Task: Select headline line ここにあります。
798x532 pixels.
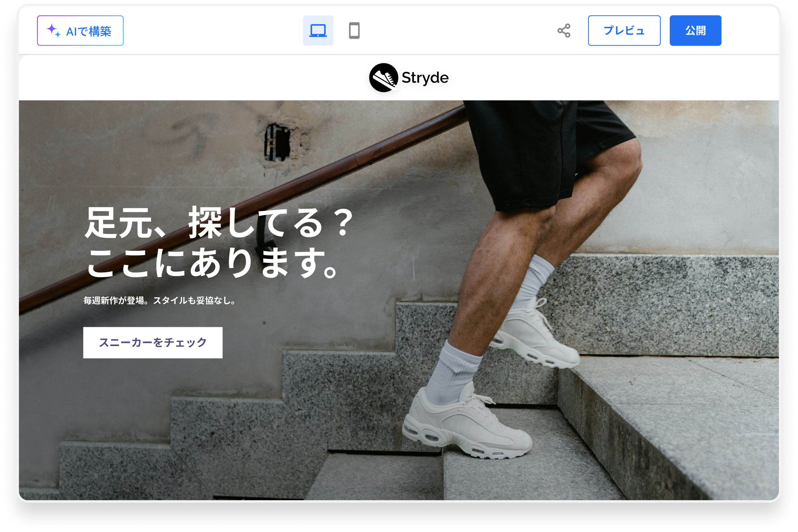Action: [212, 263]
